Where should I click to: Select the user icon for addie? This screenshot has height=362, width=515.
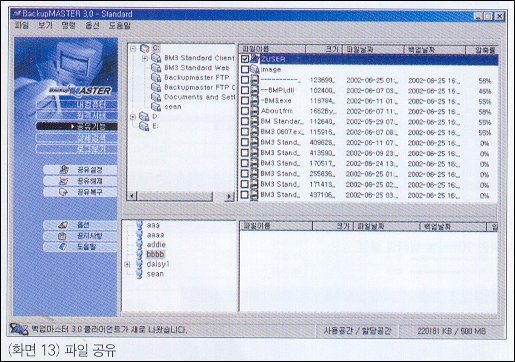[140, 244]
